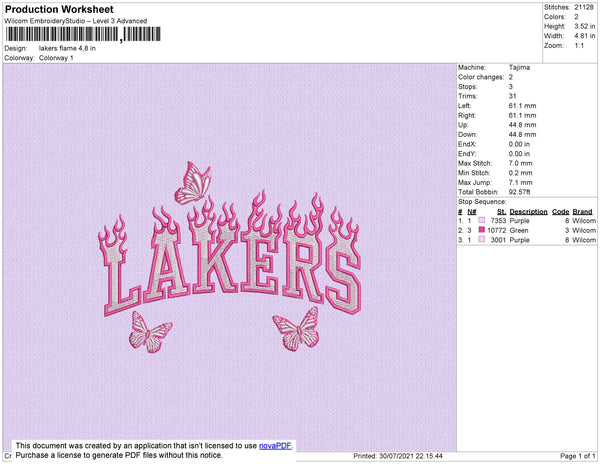Click the stitches count '21128'
Image resolution: width=600 pixels, height=464 pixels.
tap(584, 7)
